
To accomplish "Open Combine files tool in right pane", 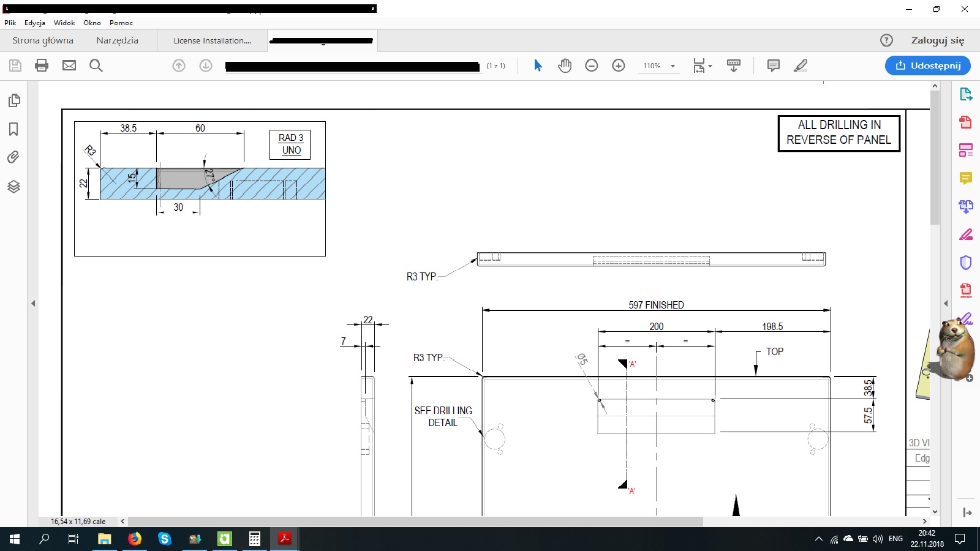I will [966, 206].
